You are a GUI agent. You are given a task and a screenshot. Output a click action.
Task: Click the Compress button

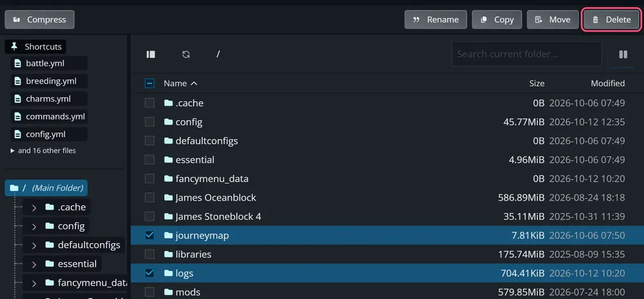tap(39, 20)
